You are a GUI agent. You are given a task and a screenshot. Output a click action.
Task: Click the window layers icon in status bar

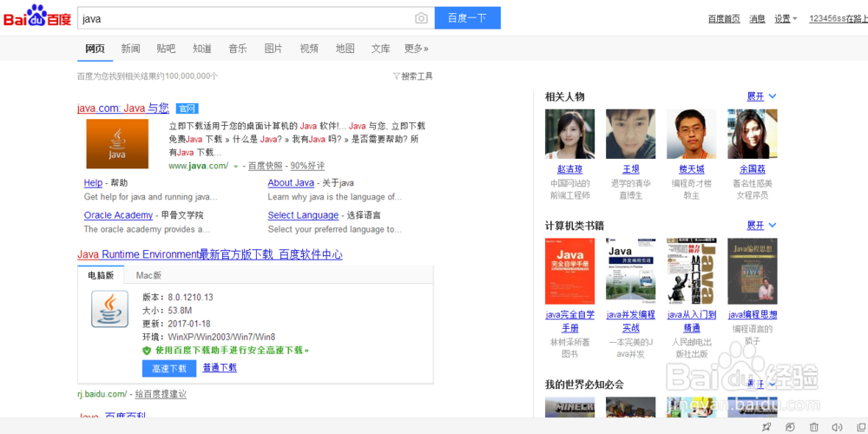tap(861, 427)
